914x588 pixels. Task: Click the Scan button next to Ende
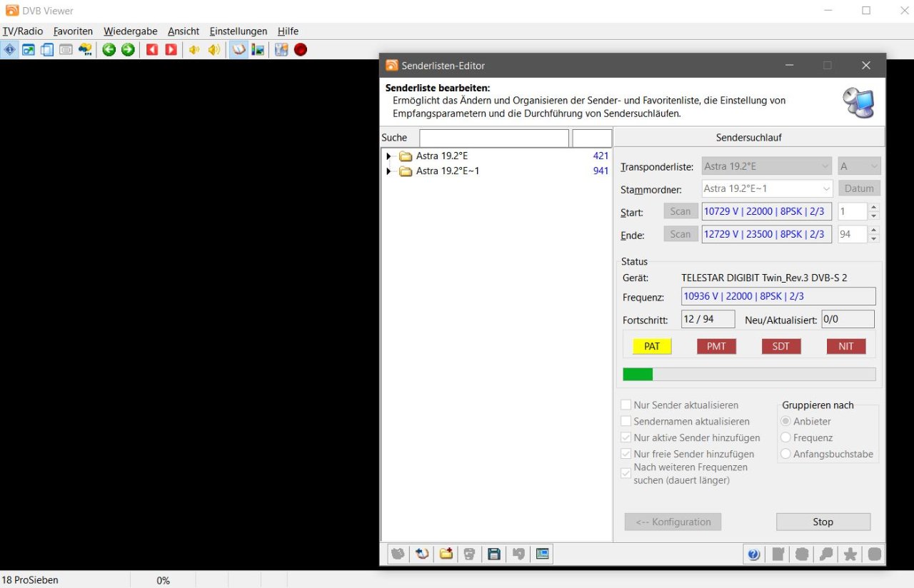pos(681,234)
